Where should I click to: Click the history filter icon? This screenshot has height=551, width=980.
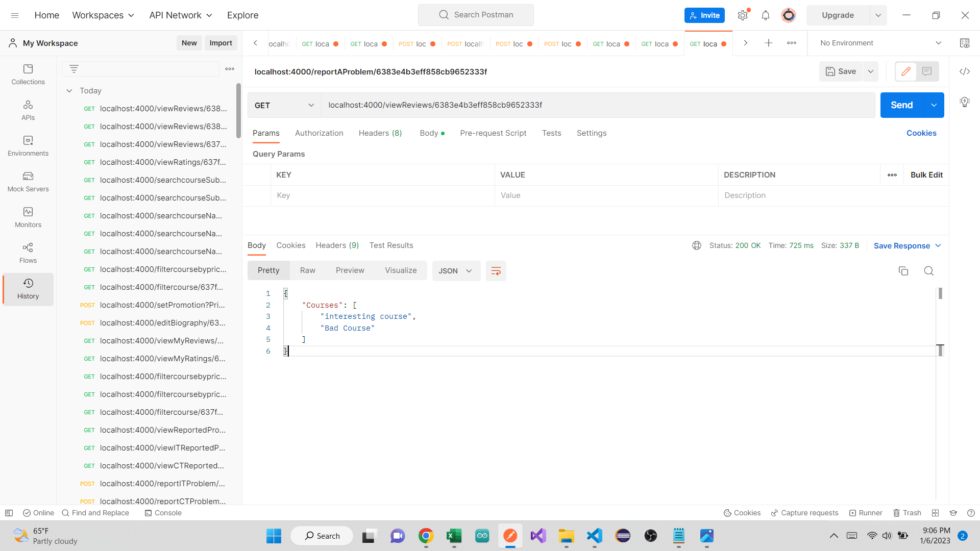pos(74,69)
